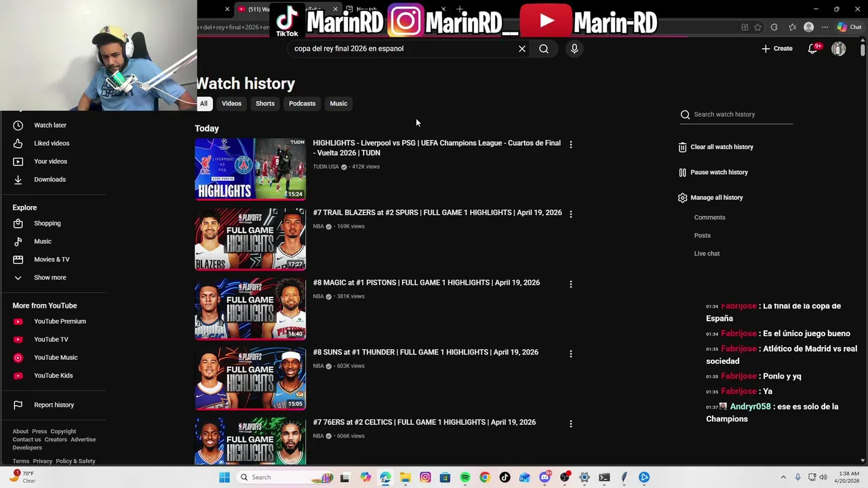Click the Watch later clock icon
Viewport: 868px width, 488px height.
[x=18, y=125]
